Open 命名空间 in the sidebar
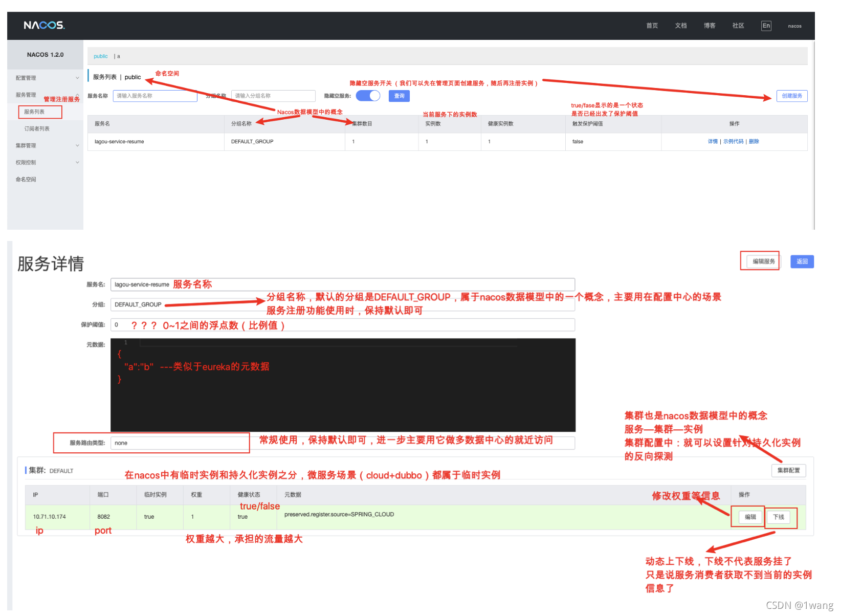Screen dimensions: 841x616 click(26, 179)
